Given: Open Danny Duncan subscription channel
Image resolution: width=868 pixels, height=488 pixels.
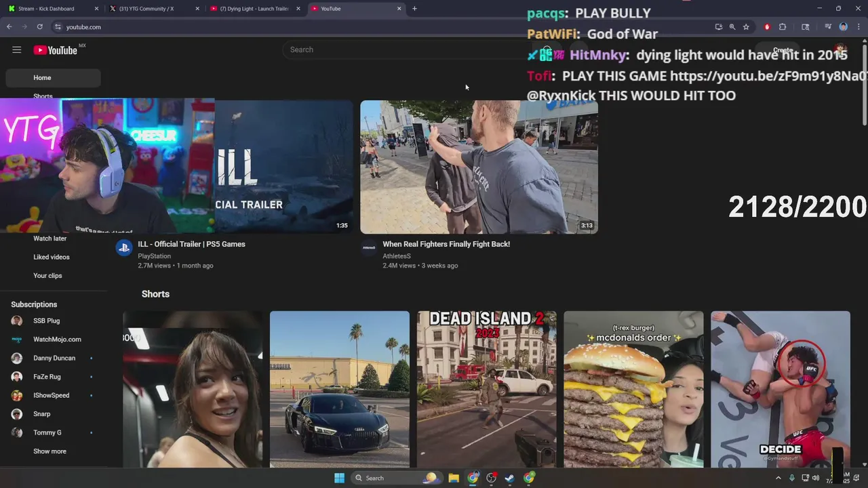Looking at the screenshot, I should 54,358.
